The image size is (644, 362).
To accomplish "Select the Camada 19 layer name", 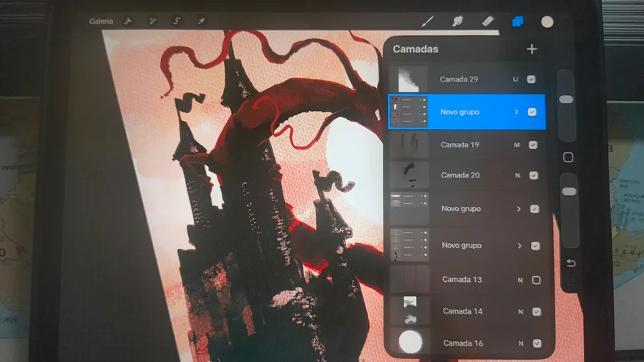I will tap(459, 145).
